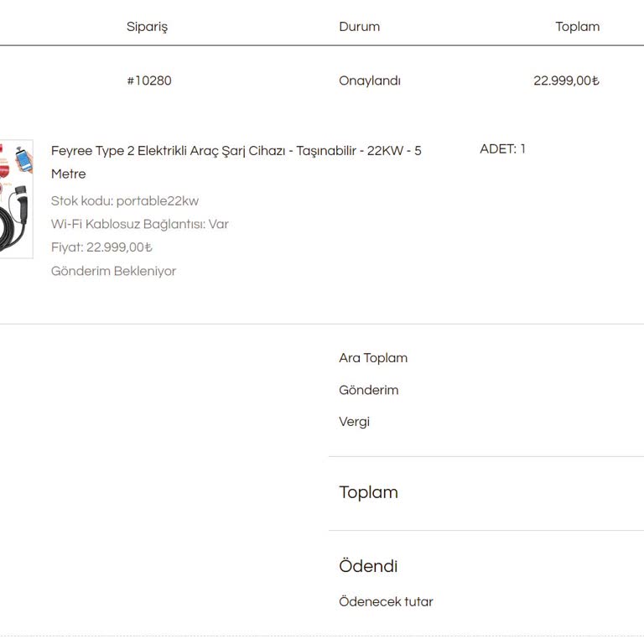Click the Fiyat: 22.999,00₺ price line
Image resolution: width=644 pixels, height=644 pixels.
pos(101,248)
